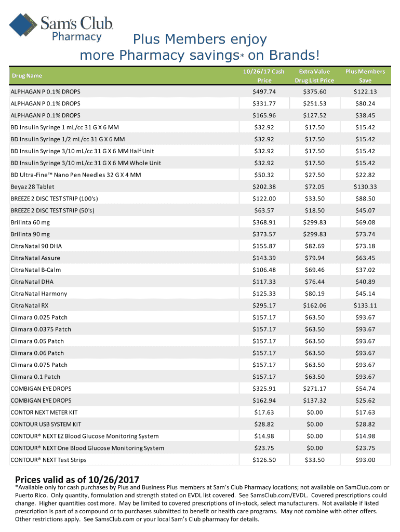Click the 10/26/17 Cash Price column header
400x532 pixels.
click(x=264, y=76)
